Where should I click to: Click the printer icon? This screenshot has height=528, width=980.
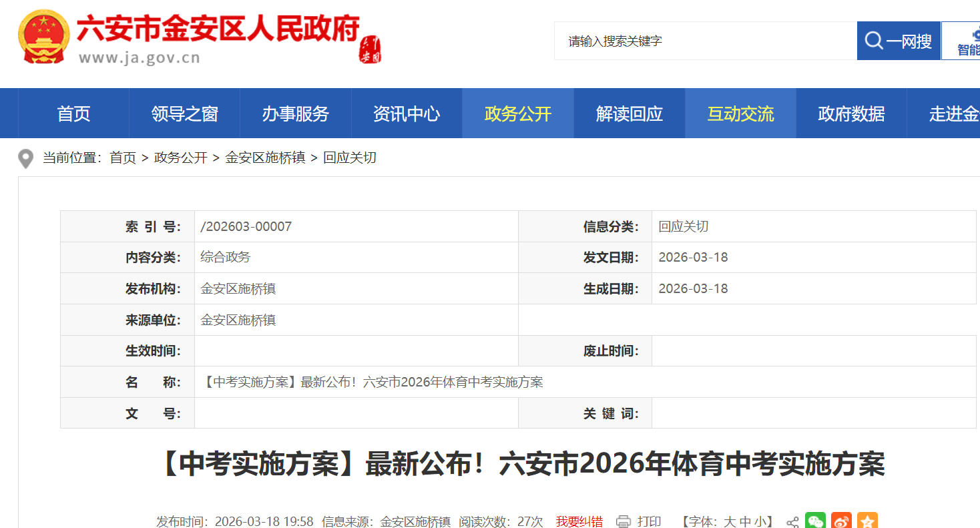coord(624,521)
